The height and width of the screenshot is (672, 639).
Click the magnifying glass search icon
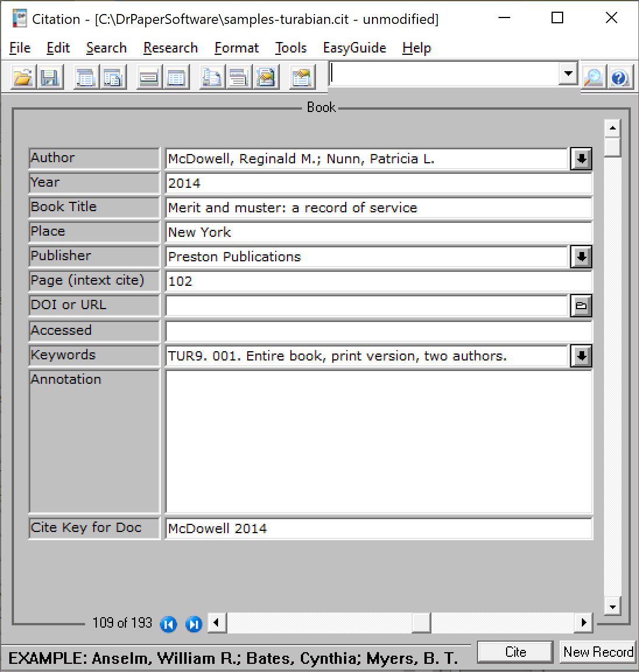[x=594, y=77]
